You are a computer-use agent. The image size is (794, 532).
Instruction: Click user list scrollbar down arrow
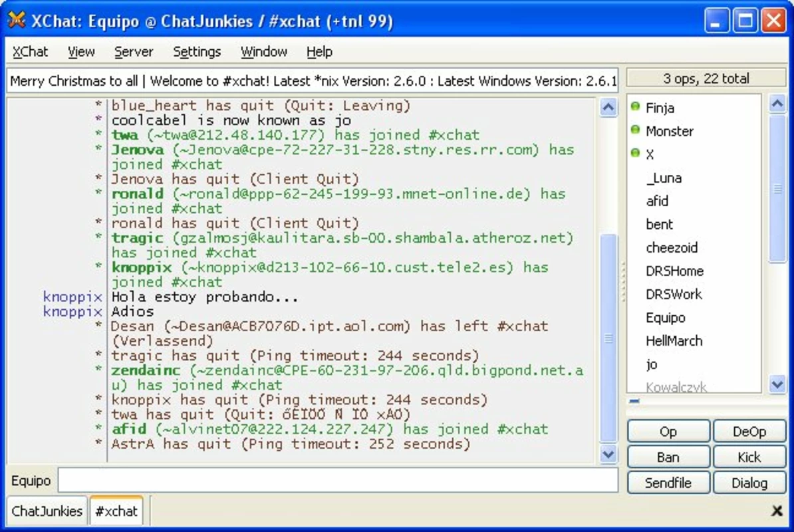point(777,384)
